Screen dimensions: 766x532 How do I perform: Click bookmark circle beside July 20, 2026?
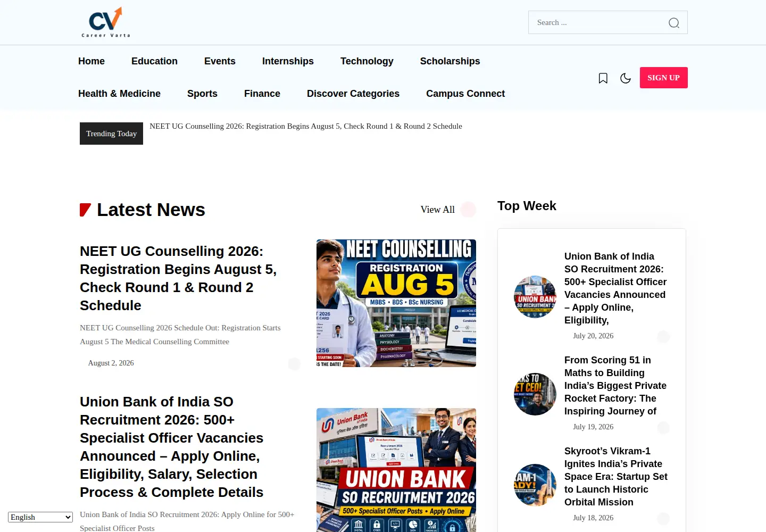pyautogui.click(x=663, y=337)
